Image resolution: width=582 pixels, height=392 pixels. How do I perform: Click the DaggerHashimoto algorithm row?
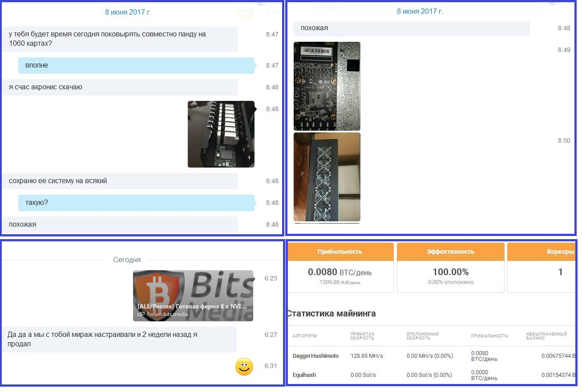315,356
